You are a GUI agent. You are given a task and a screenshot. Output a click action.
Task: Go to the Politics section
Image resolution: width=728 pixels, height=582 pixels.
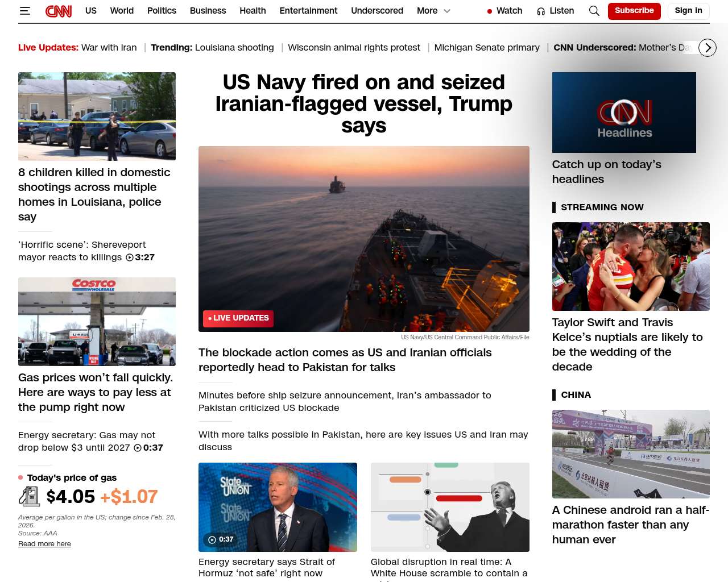coord(162,11)
